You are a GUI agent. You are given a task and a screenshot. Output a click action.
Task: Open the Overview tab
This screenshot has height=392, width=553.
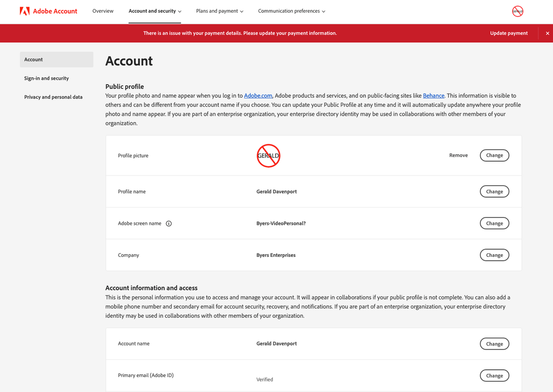click(103, 11)
